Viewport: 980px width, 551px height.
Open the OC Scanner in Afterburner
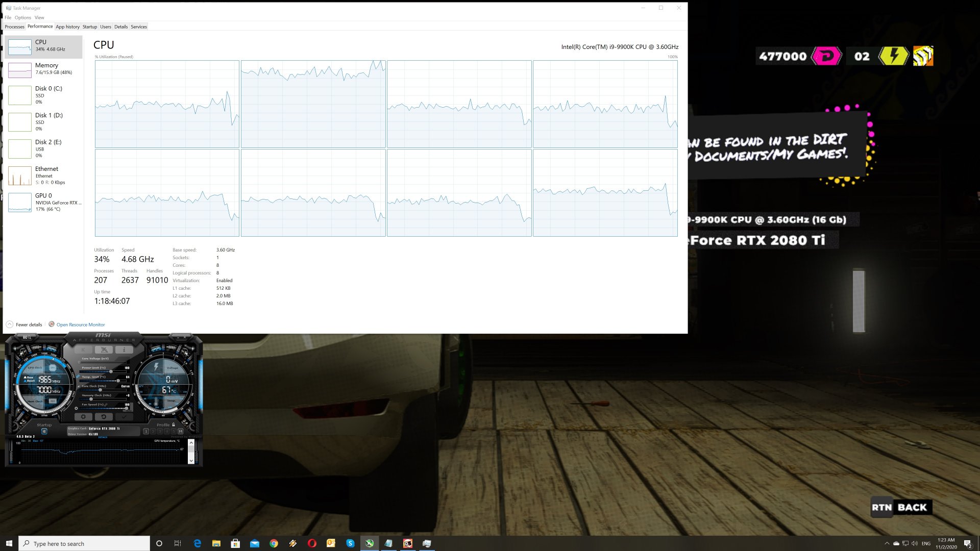tap(27, 337)
